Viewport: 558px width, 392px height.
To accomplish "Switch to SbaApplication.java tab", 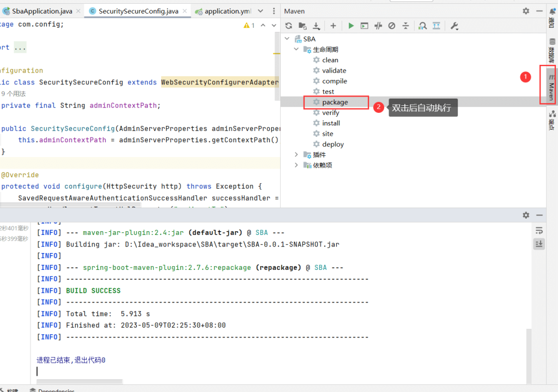I will (42, 11).
